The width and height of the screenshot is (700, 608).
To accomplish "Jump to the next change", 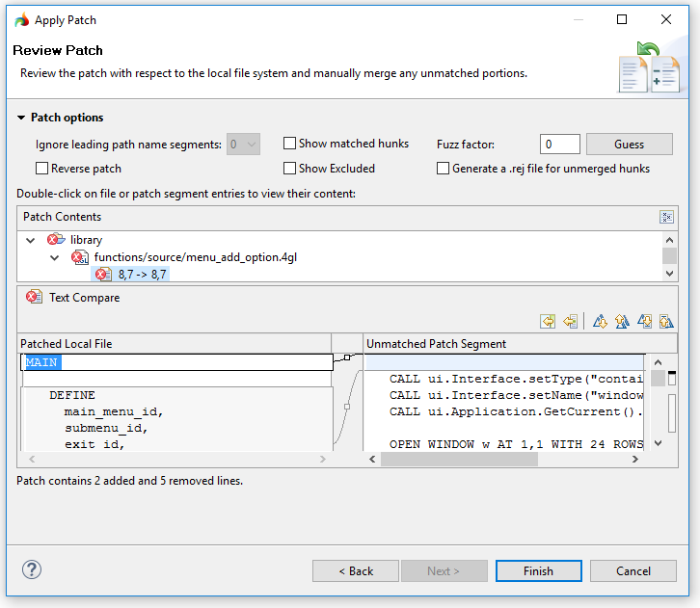I will click(x=644, y=321).
